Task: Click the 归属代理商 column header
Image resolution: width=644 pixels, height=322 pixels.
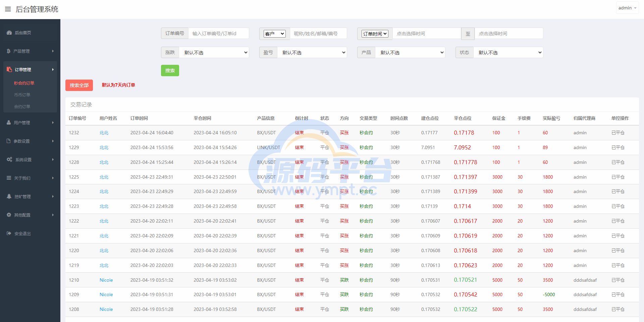Action: point(585,118)
